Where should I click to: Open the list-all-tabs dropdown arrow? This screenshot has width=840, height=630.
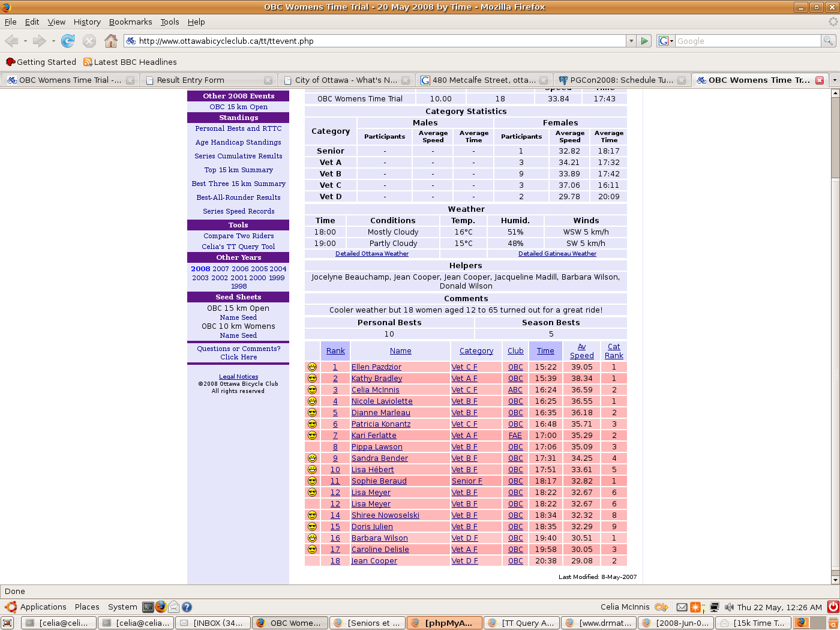click(x=834, y=80)
